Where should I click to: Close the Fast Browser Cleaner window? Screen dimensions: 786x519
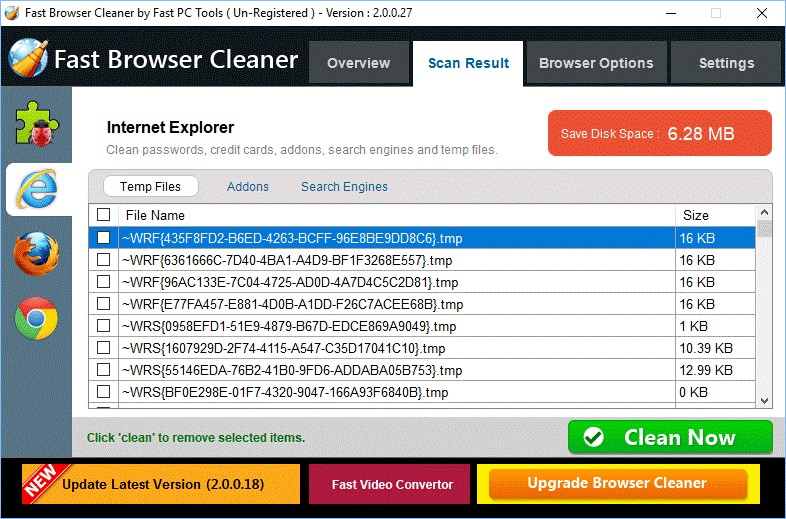[x=761, y=13]
